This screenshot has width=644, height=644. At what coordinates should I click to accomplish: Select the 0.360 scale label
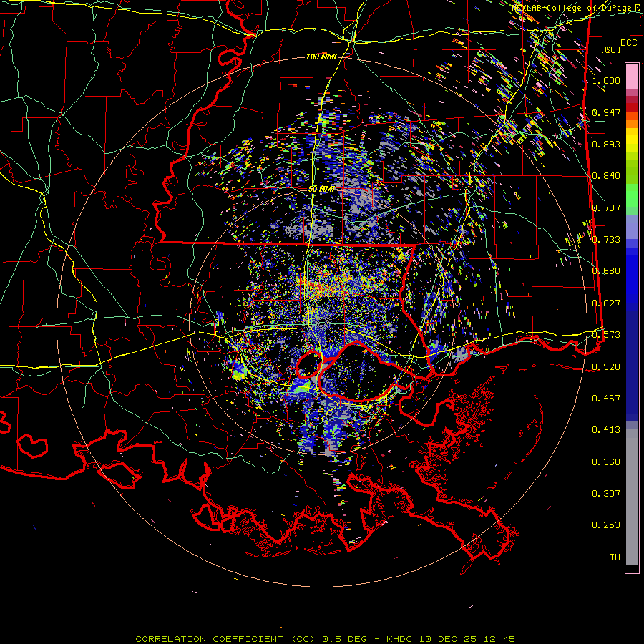point(606,462)
